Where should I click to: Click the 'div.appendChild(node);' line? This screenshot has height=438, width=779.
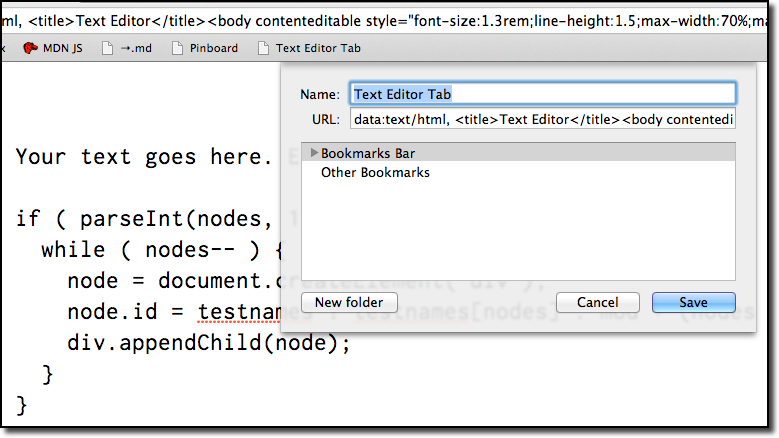point(209,343)
